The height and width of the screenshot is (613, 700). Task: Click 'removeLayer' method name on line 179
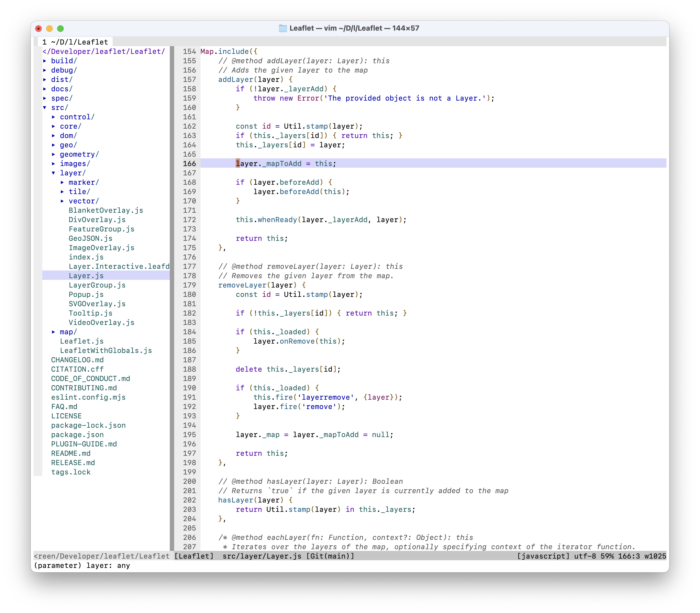click(242, 285)
